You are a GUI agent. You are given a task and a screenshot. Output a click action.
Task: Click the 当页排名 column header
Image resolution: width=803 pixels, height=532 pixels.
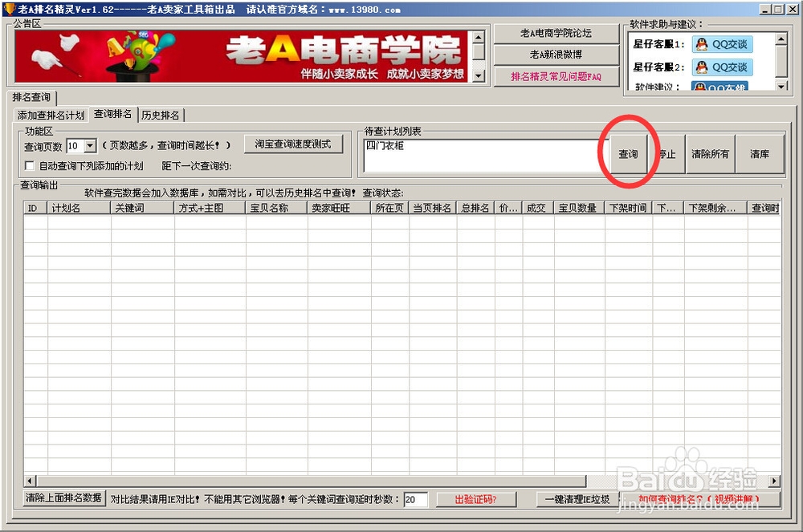coord(433,208)
